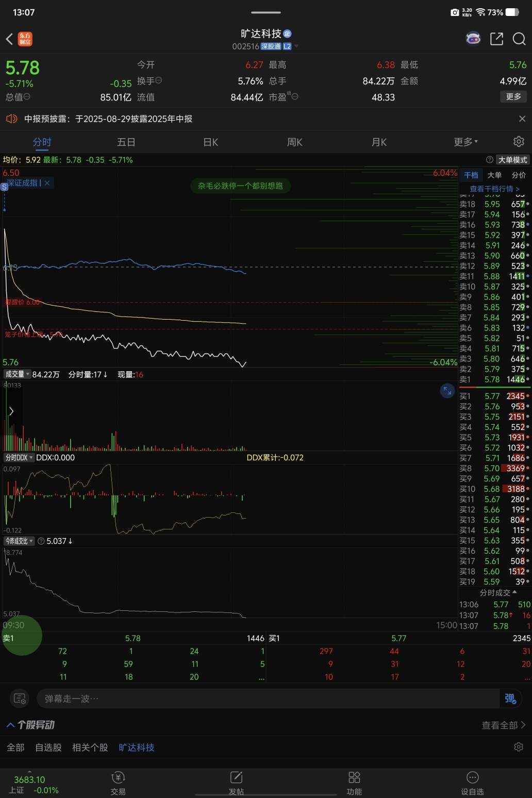Remove the 深证成指 overlay with X
This screenshot has width=532, height=798.
(47, 183)
